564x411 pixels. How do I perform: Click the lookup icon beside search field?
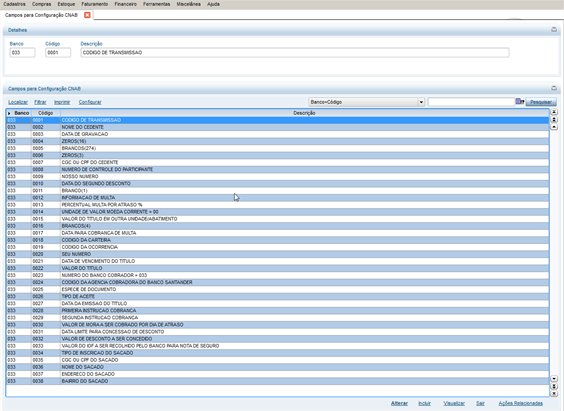520,102
